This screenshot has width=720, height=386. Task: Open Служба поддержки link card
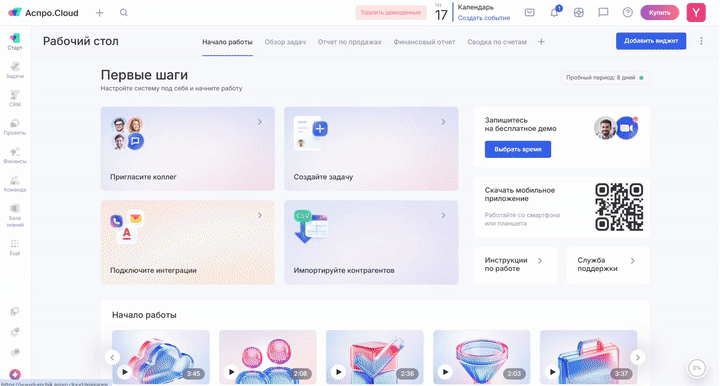coord(608,265)
